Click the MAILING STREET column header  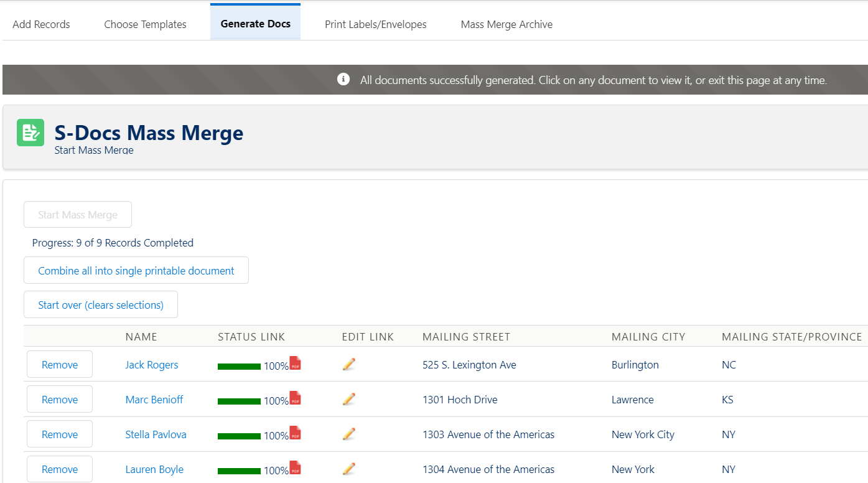[466, 337]
